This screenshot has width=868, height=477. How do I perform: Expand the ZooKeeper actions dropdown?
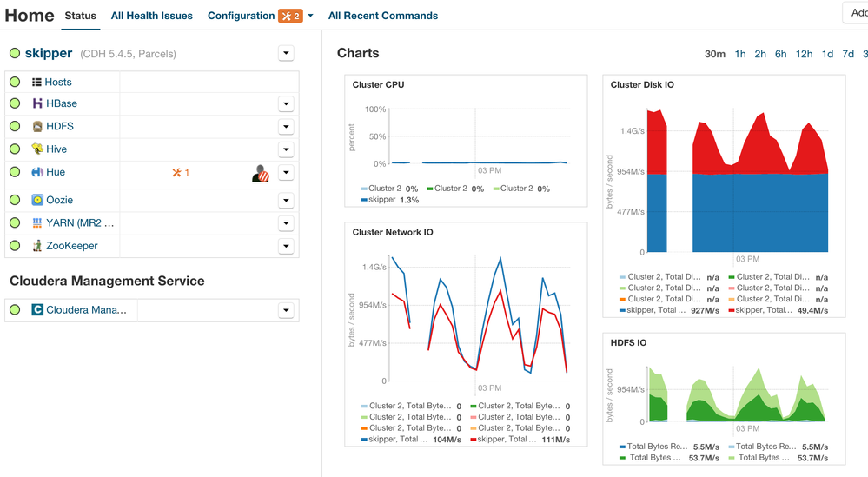pos(286,246)
